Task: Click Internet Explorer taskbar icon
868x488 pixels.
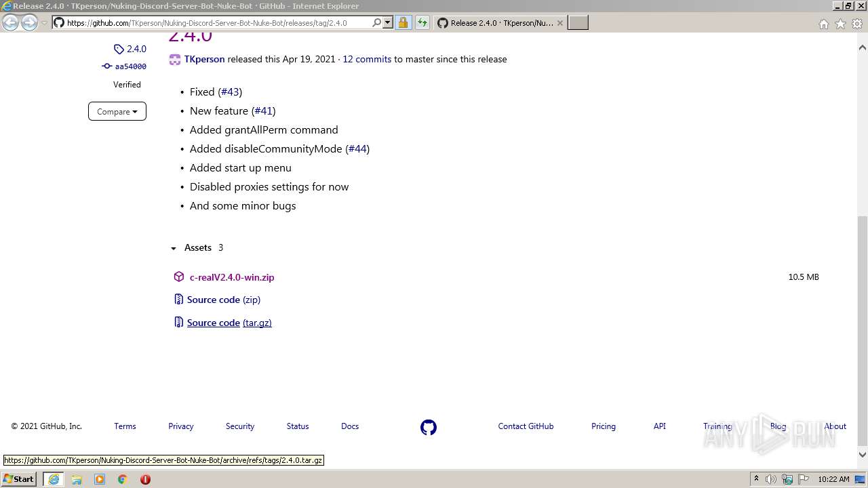Action: 54,479
